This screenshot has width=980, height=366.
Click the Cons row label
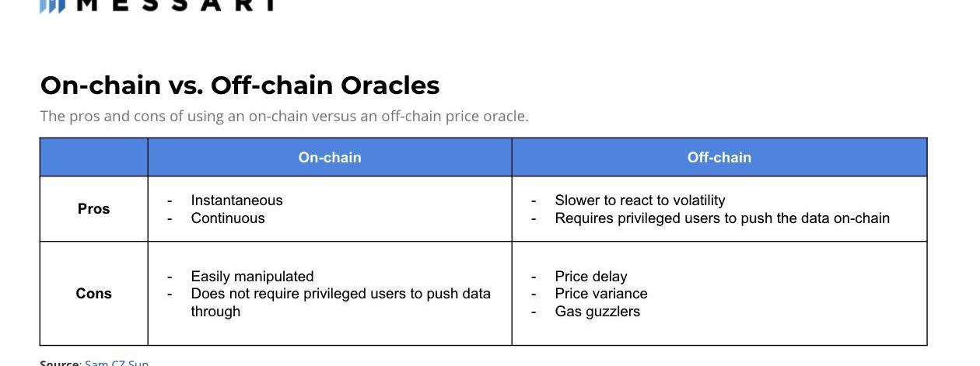tap(93, 294)
